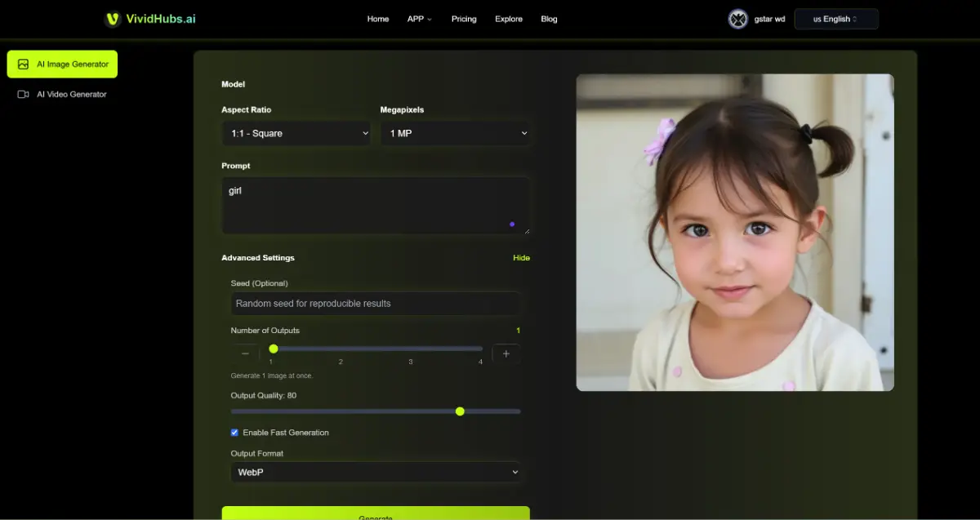980x520 pixels.
Task: Open the Aspect Ratio dropdown
Action: 296,133
